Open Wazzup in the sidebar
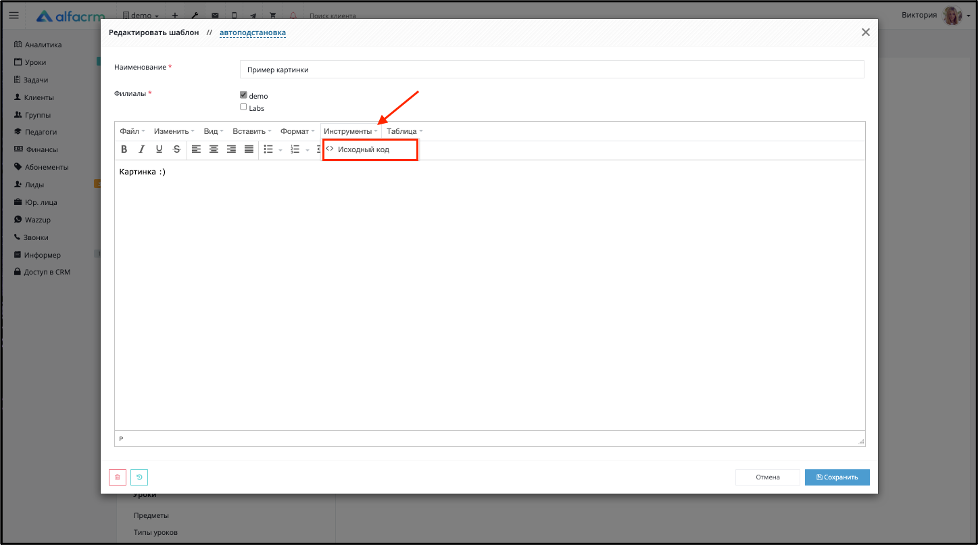The width and height of the screenshot is (979, 545). pyautogui.click(x=32, y=220)
